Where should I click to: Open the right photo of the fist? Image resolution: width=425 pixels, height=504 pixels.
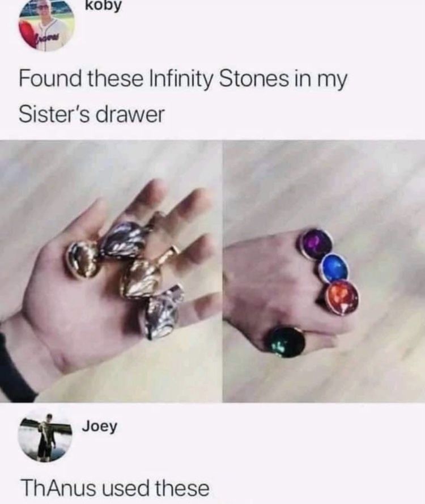pos(324,272)
